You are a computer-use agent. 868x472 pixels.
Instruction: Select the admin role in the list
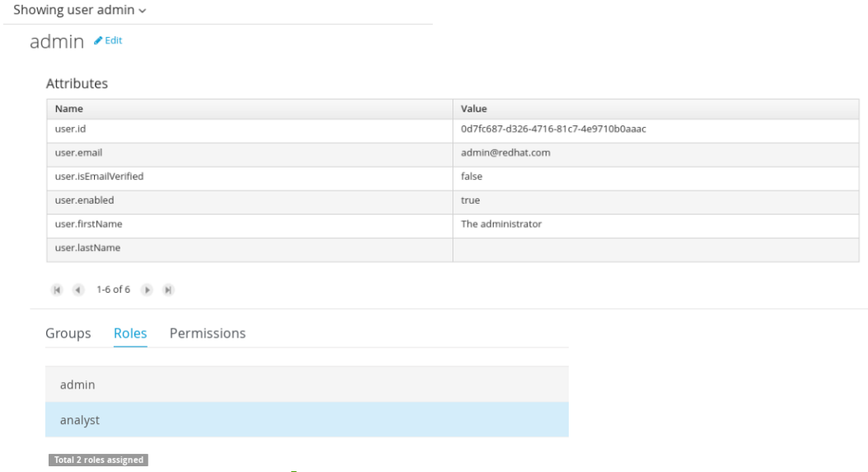307,385
